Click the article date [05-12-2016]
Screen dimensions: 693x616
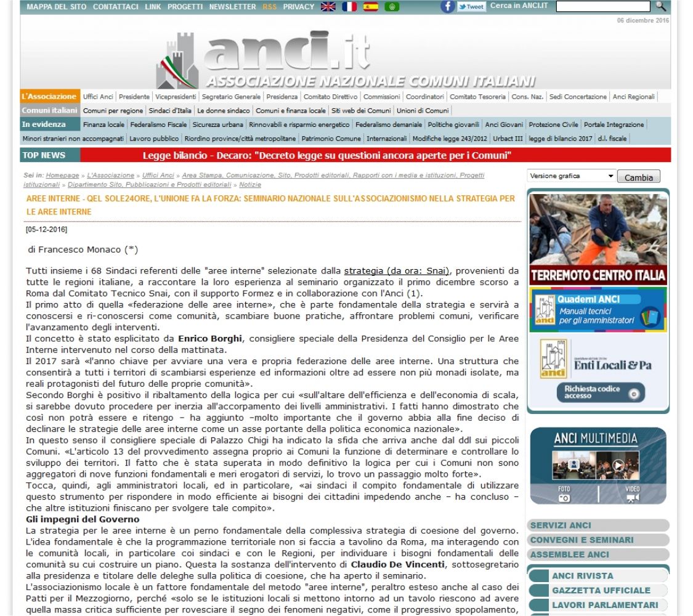click(46, 229)
